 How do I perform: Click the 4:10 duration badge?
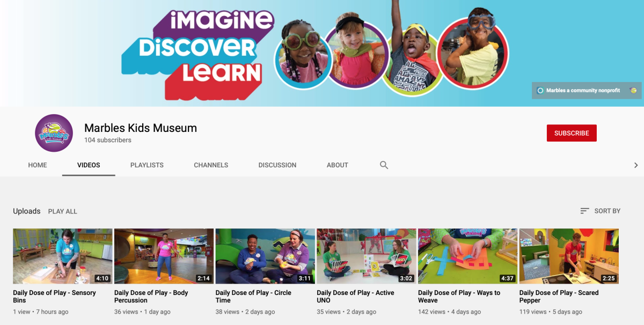102,278
